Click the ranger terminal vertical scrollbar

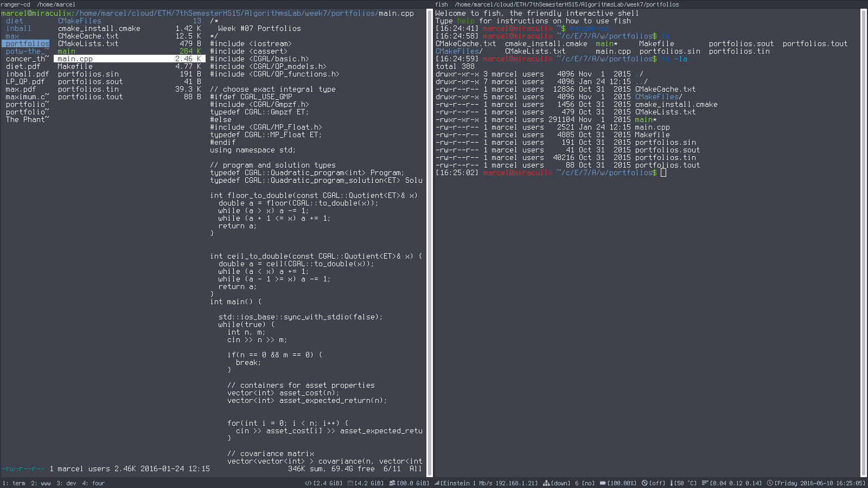(x=430, y=242)
